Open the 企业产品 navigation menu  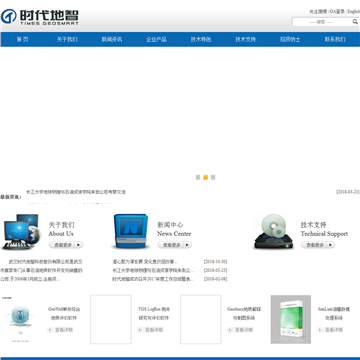point(156,39)
